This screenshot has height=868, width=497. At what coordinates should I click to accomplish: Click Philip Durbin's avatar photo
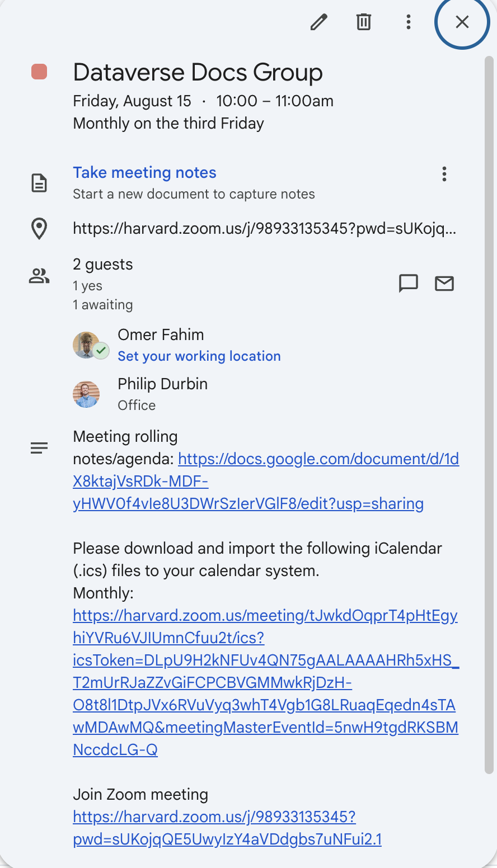coord(86,394)
